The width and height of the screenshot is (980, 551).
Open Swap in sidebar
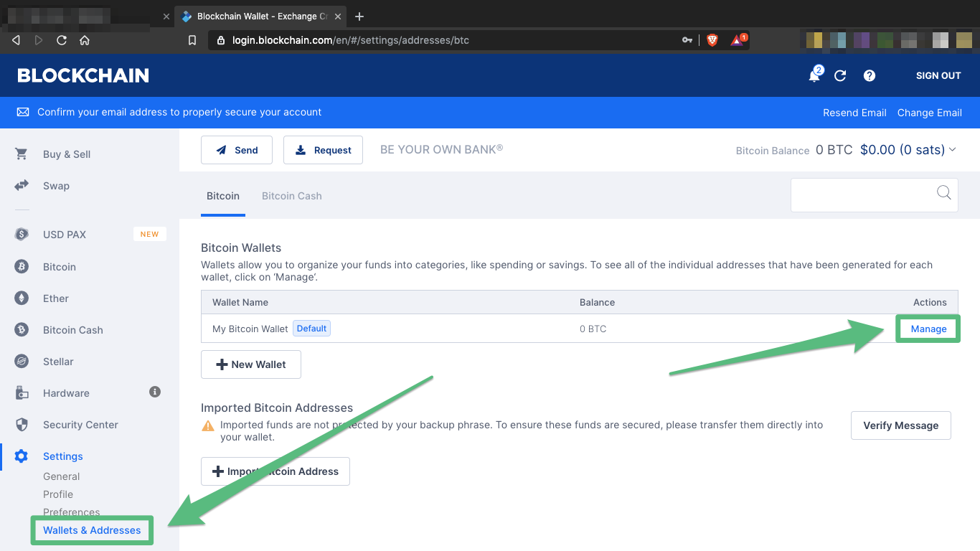(x=56, y=186)
